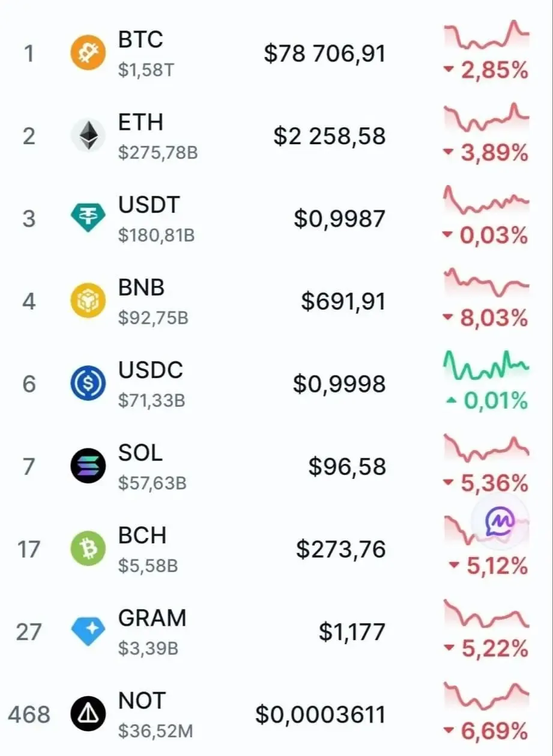Click the BNB 8,03% decline indicator
Viewport: 553px width, 756px height.
[x=486, y=317]
